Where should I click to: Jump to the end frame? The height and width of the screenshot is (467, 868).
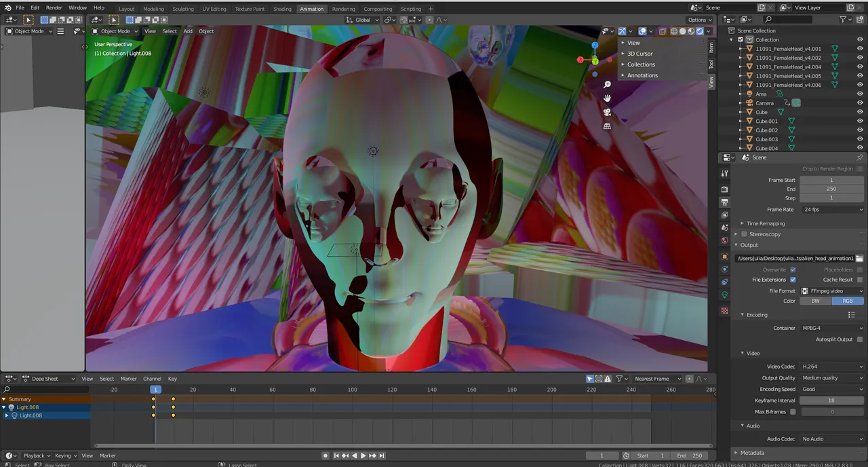(382, 455)
